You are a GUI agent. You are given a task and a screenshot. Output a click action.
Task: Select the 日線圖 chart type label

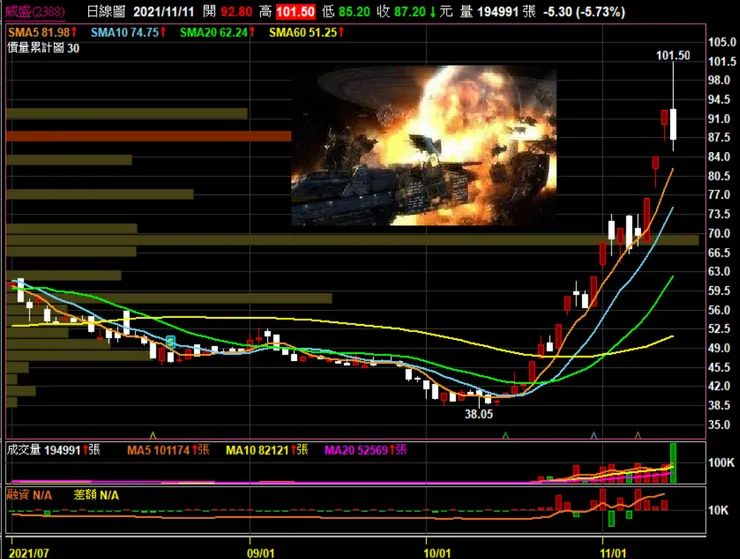tap(106, 11)
